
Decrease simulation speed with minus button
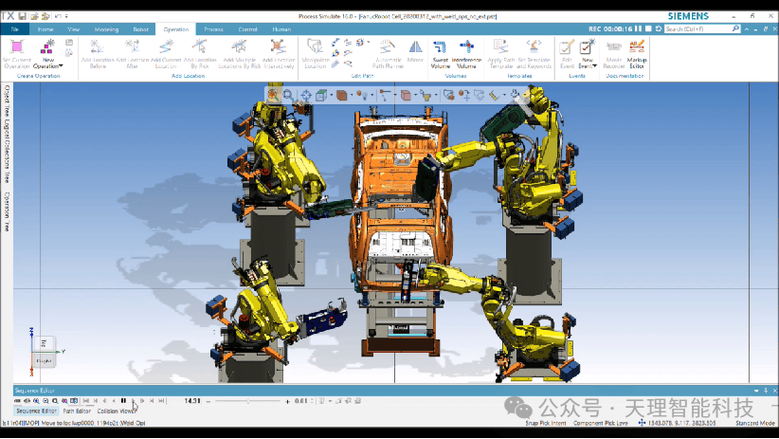(x=209, y=401)
